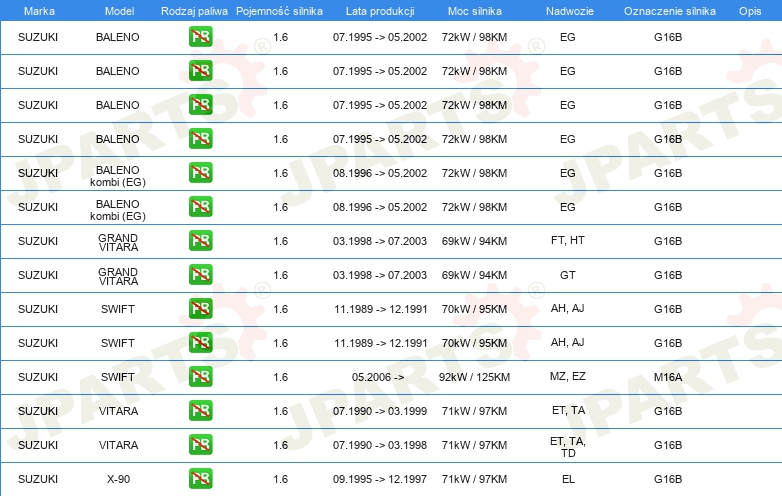
Task: Select 69kW / 94KM in the FT, HT row
Action: pyautogui.click(x=474, y=241)
